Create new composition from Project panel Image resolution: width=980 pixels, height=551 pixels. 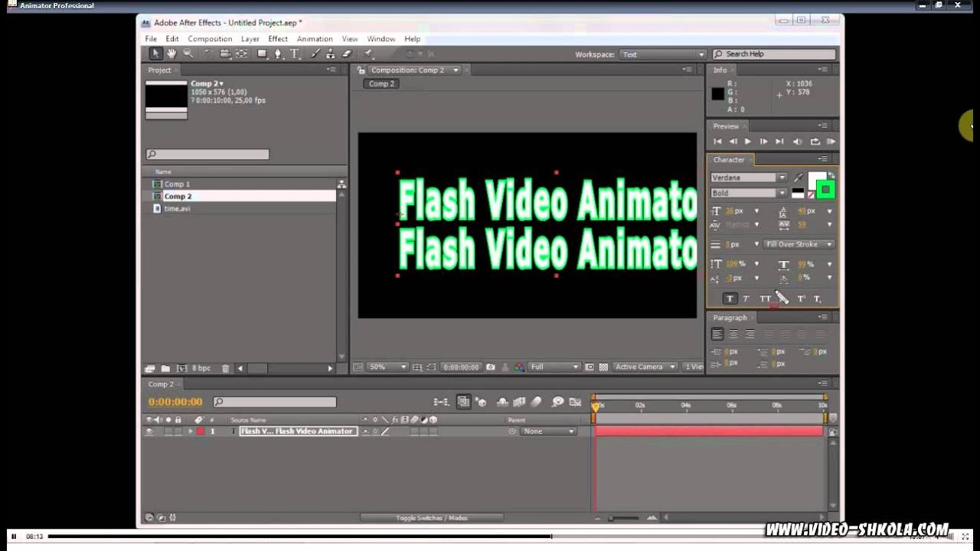[x=181, y=368]
